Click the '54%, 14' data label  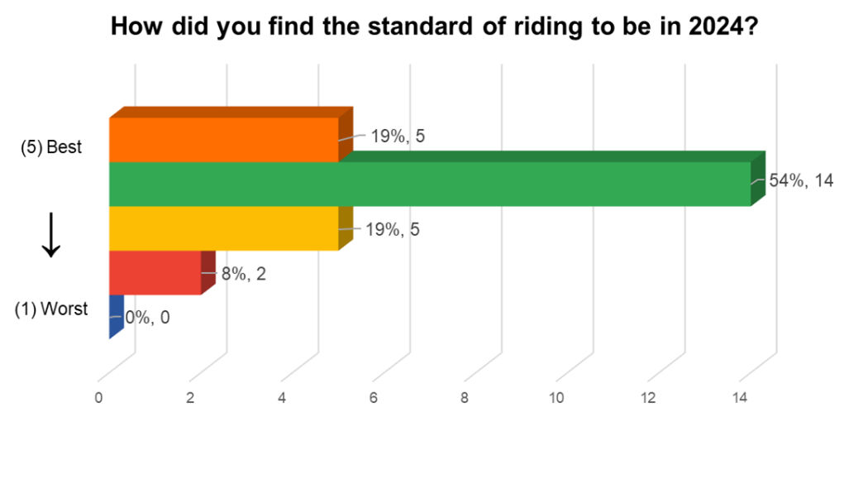801,180
